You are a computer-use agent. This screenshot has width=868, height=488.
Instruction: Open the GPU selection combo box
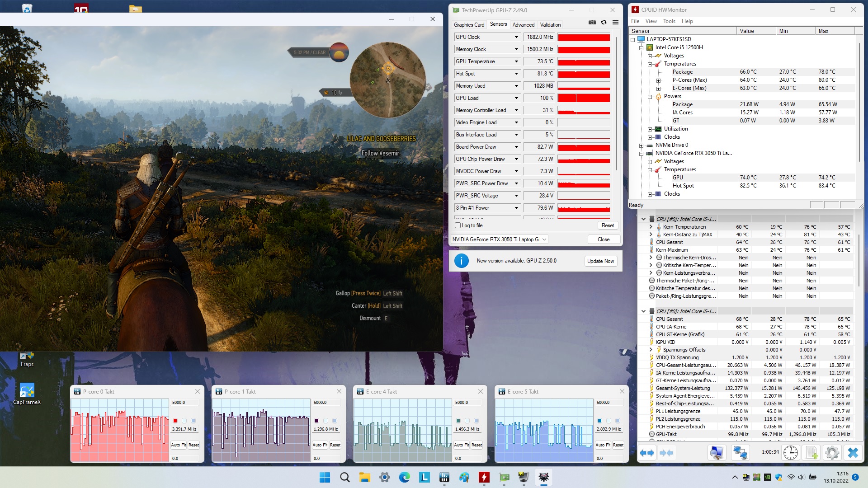(500, 239)
